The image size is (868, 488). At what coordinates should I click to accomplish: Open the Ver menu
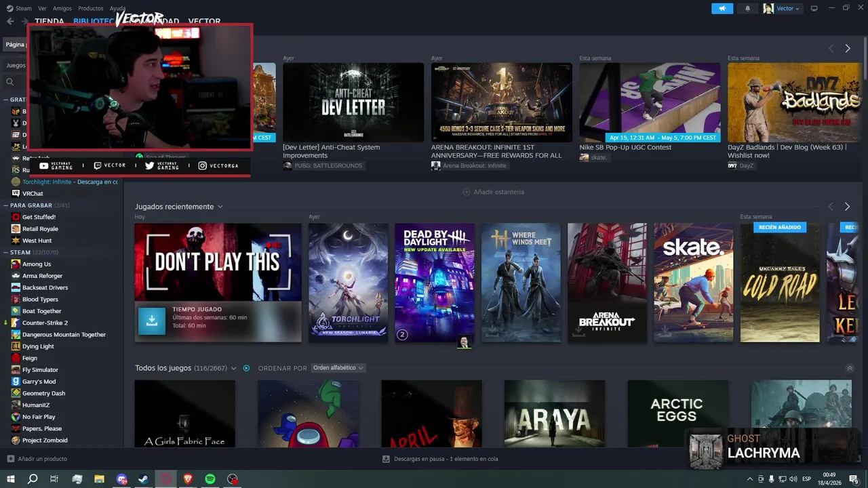[x=43, y=8]
